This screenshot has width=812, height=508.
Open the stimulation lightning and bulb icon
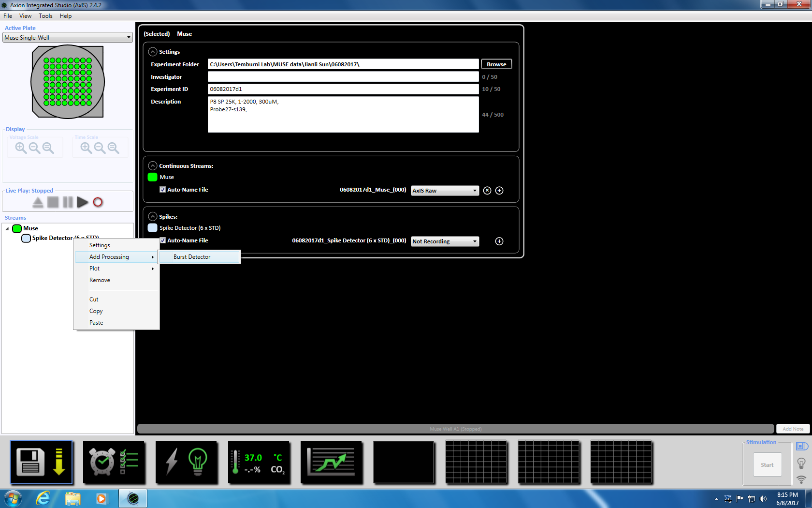(187, 462)
